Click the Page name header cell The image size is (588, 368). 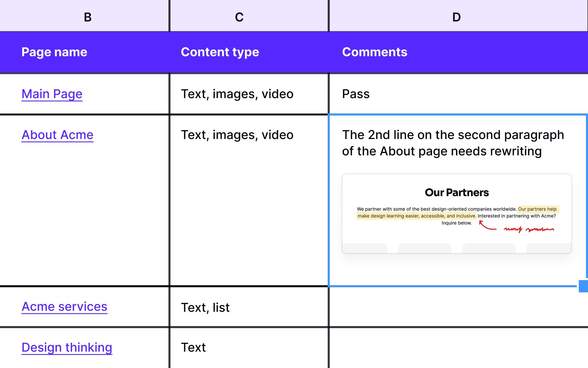coord(84,52)
